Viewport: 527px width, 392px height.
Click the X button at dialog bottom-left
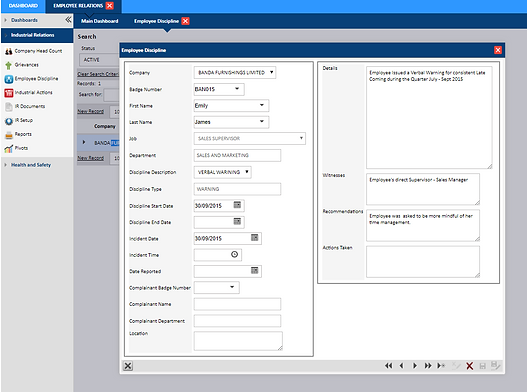(x=128, y=366)
